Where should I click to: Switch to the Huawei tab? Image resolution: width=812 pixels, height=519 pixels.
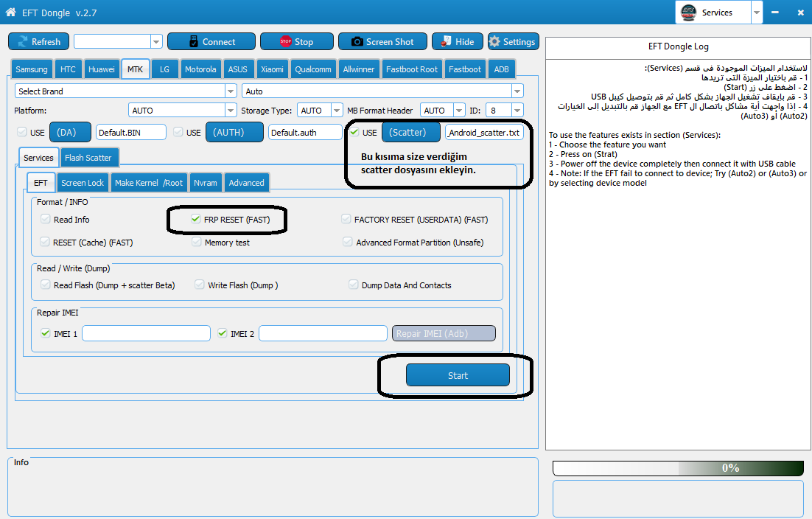102,69
